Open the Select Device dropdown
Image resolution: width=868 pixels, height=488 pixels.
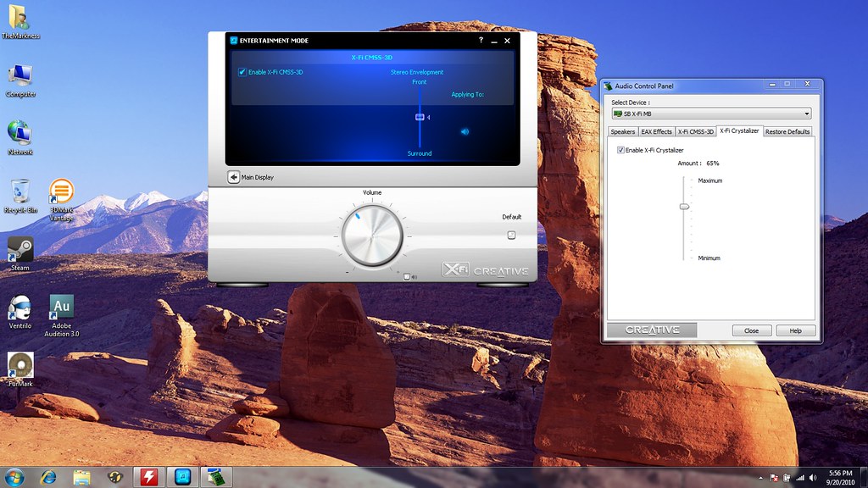point(711,114)
